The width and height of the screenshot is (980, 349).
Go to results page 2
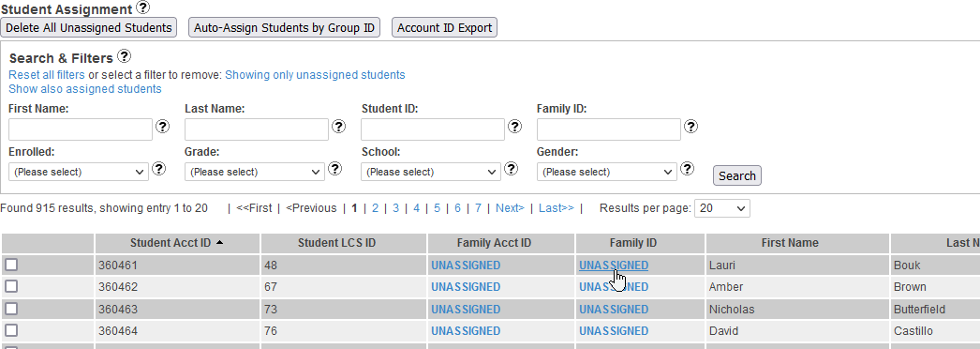pyautogui.click(x=375, y=208)
